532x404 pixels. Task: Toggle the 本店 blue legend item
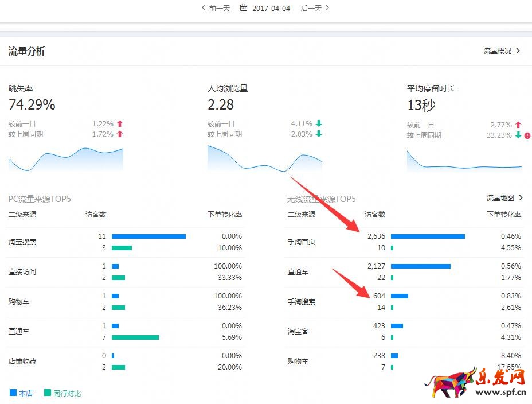point(21,393)
